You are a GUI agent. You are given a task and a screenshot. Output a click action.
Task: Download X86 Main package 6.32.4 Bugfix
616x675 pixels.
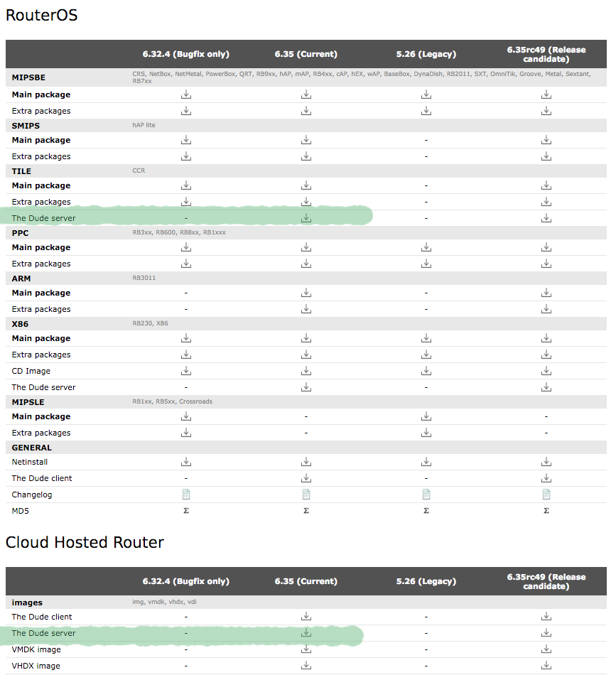pos(186,339)
